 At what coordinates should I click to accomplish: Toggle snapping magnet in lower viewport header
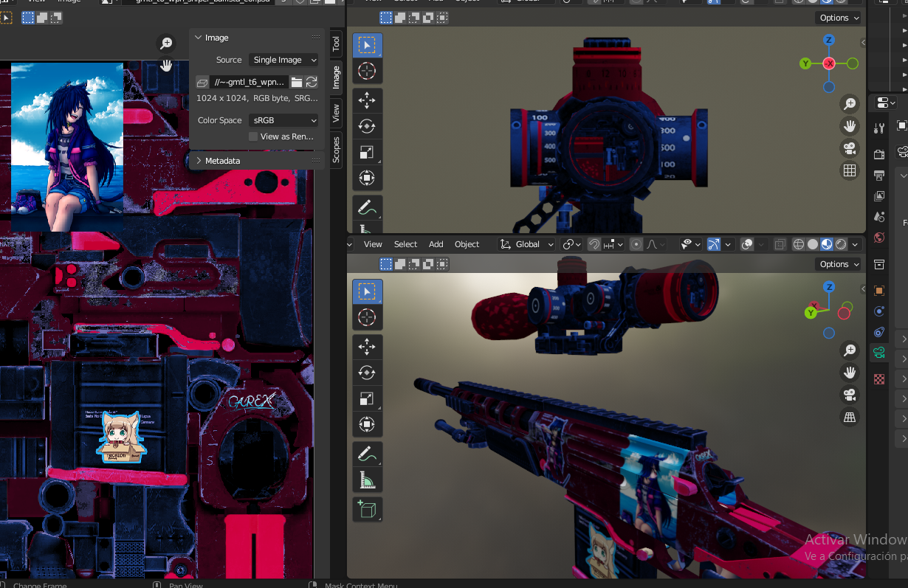594,244
